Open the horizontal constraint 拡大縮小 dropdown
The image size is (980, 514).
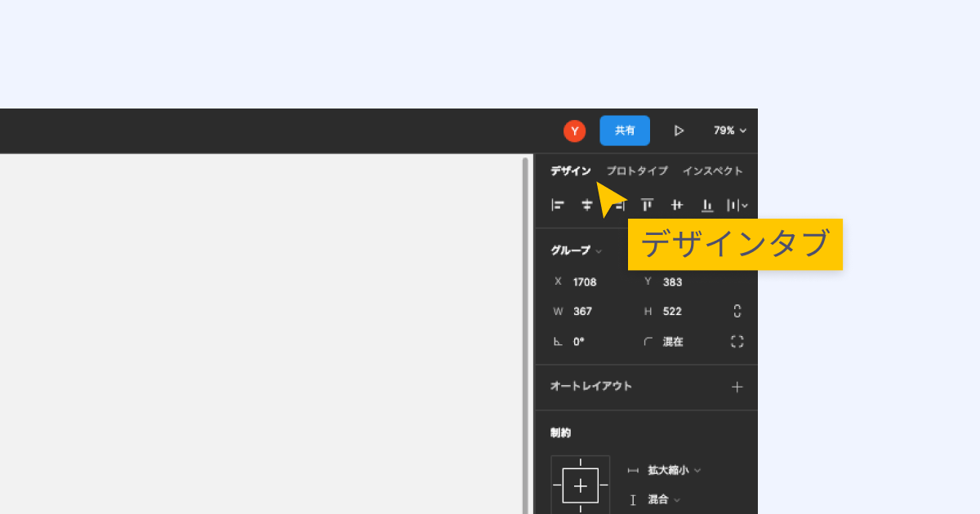(x=674, y=470)
